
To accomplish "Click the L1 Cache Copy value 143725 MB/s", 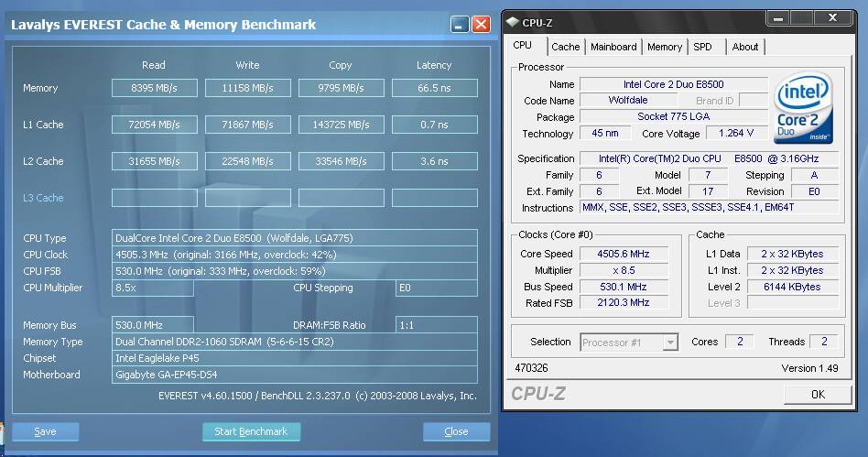I will 341,125.
